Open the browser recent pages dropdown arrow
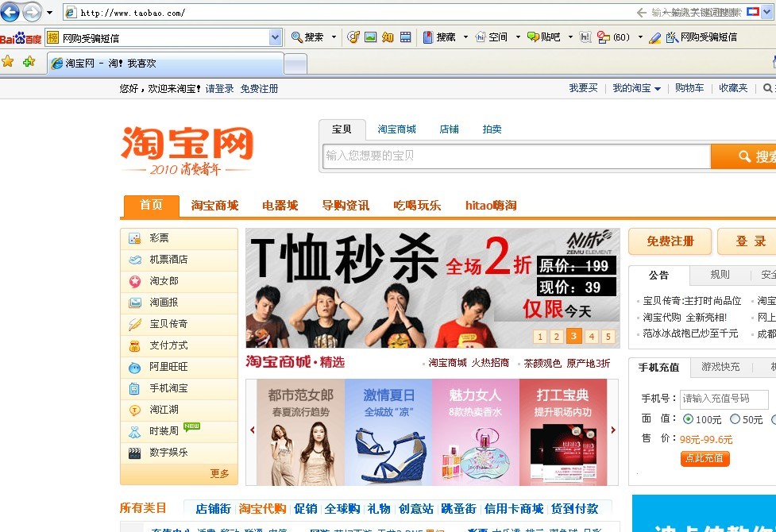776x532 pixels. click(x=49, y=13)
